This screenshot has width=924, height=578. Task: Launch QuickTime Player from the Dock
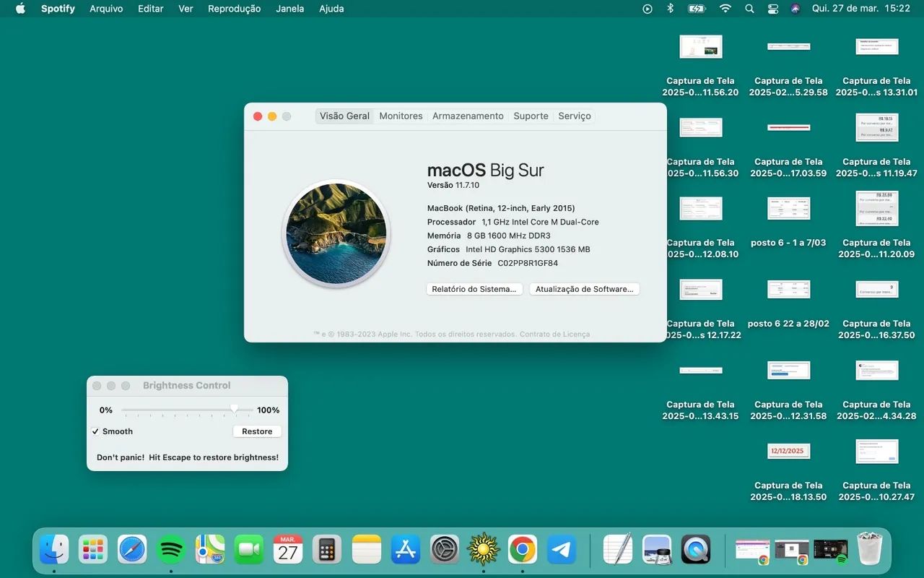(x=697, y=550)
